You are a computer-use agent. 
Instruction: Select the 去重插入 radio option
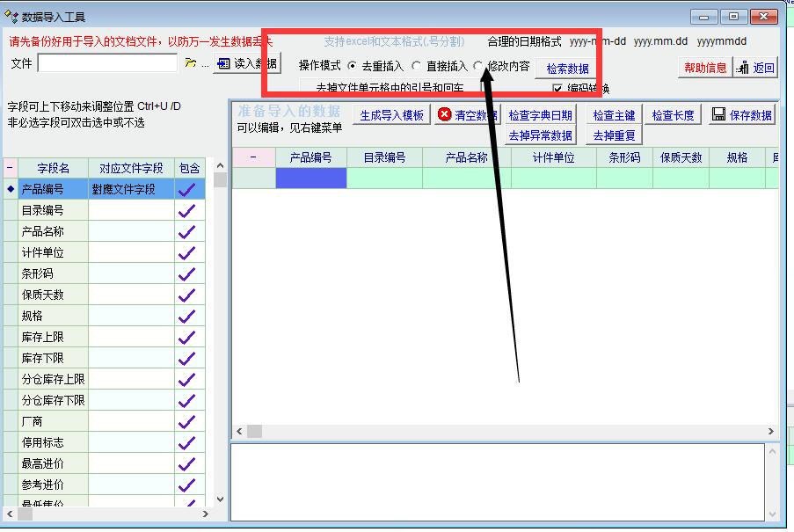click(x=353, y=66)
